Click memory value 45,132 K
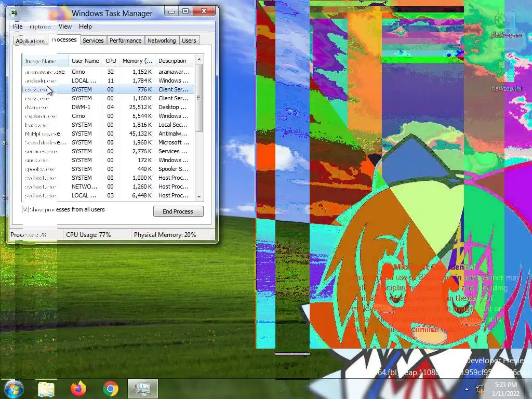532x399 pixels. click(x=140, y=134)
